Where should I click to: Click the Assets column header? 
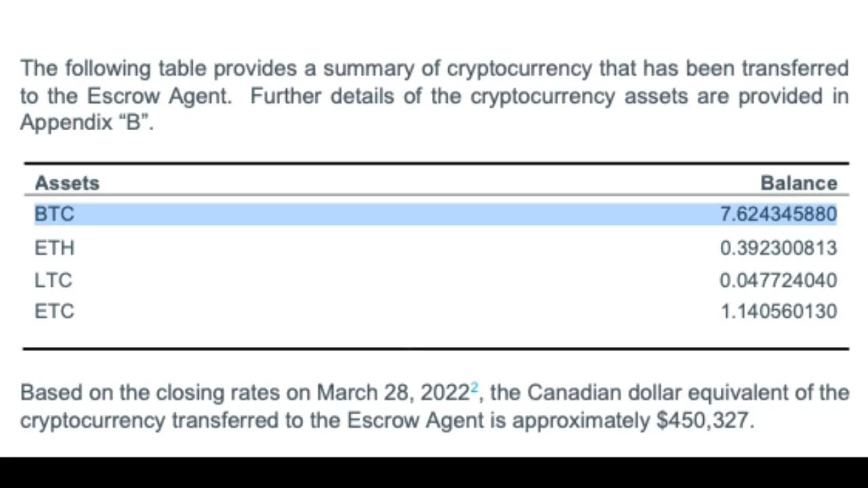click(x=67, y=183)
